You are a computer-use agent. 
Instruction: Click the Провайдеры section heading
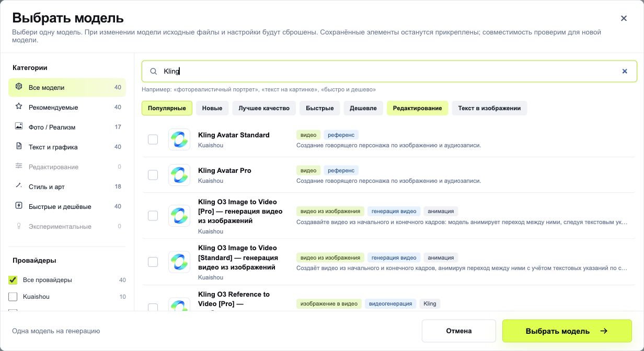click(x=34, y=260)
